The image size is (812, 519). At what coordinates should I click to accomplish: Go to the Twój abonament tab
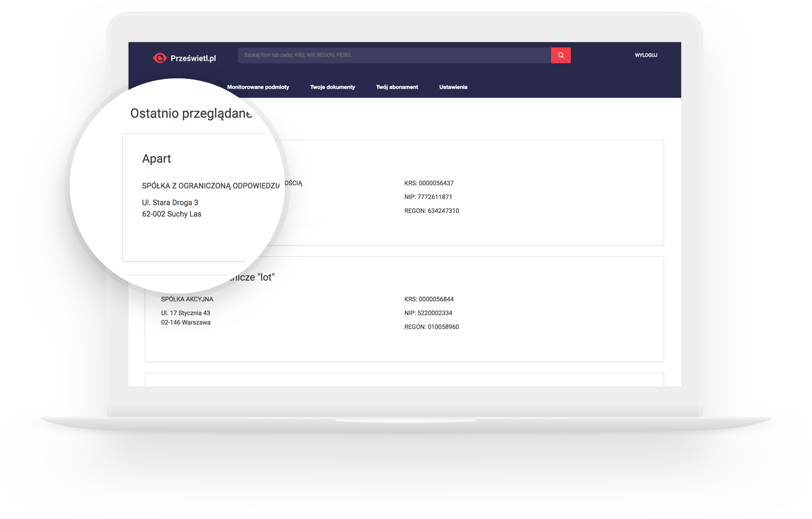coord(397,87)
